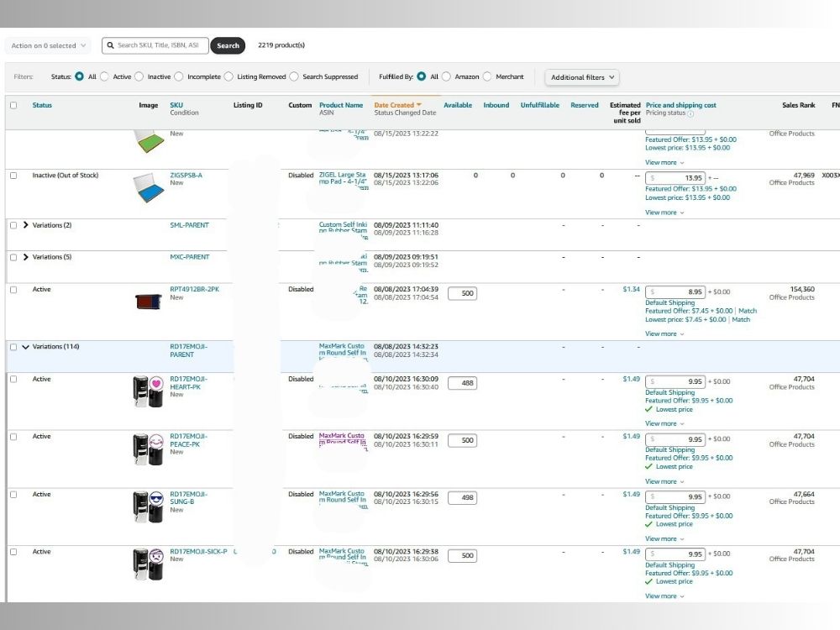Choose the Incomplete status filter
This screenshot has width=840, height=630.
coord(179,76)
